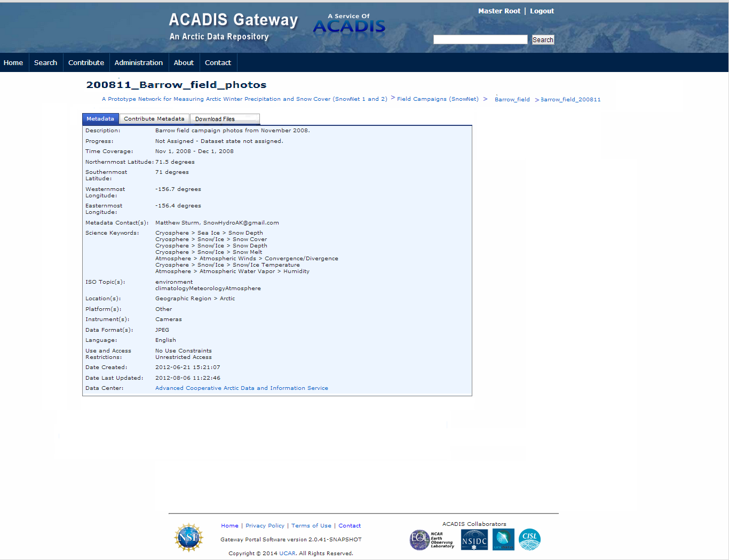
Task: Open the Privacy Policy footer link
Action: 265,526
